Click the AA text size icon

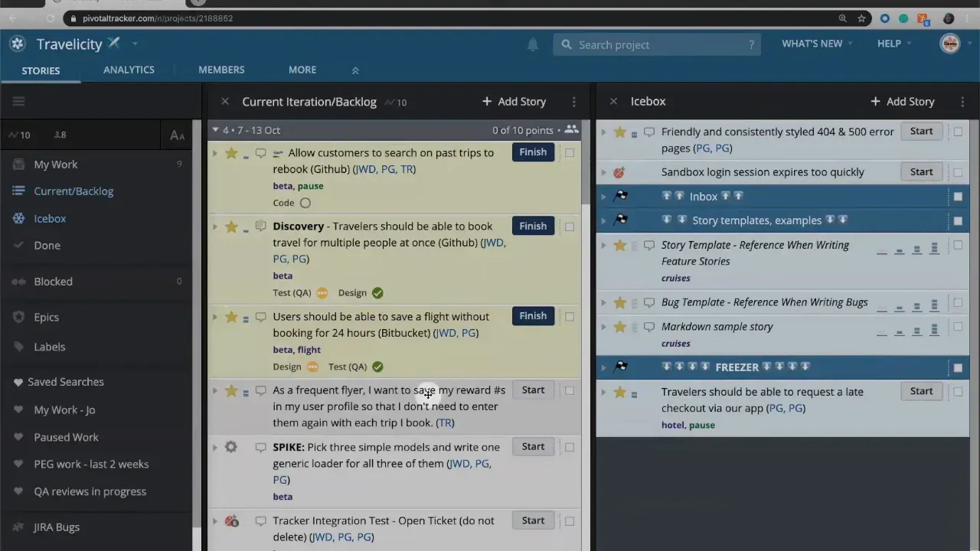point(177,135)
